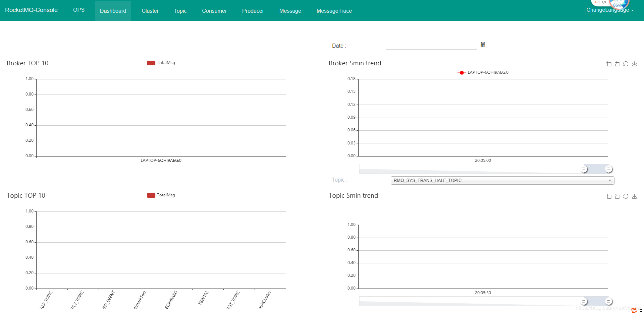This screenshot has width=644, height=314.
Task: Click the TBW102 axis label in Topic TOP 10
Action: click(203, 298)
